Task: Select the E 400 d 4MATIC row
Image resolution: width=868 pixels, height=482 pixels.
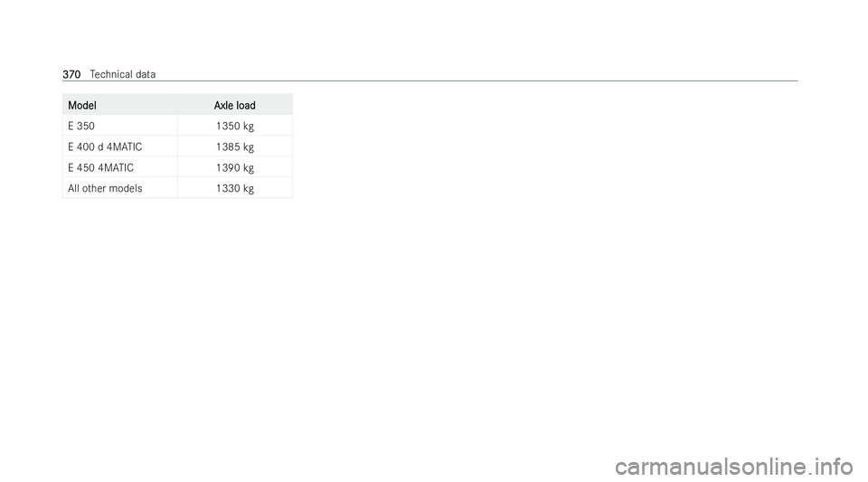Action: pos(177,146)
